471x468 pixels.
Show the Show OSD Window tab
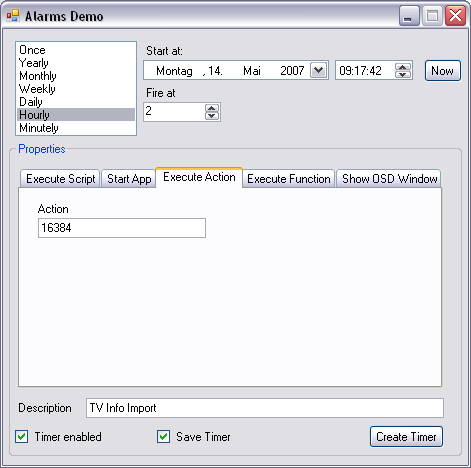click(389, 179)
